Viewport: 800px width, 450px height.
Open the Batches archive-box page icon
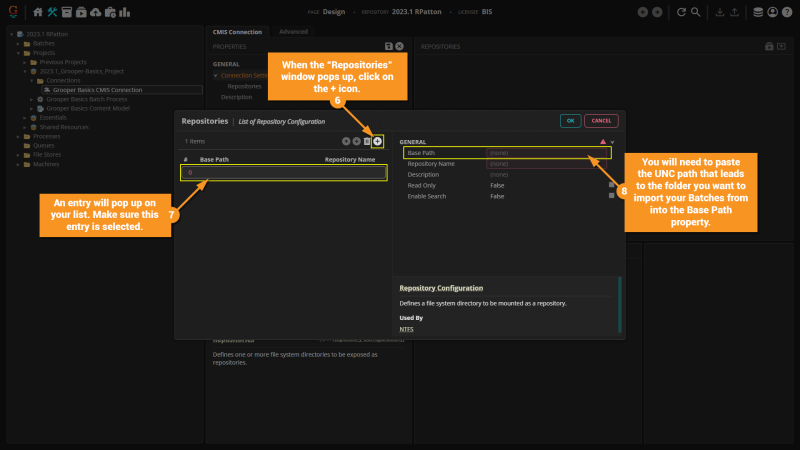(67, 12)
